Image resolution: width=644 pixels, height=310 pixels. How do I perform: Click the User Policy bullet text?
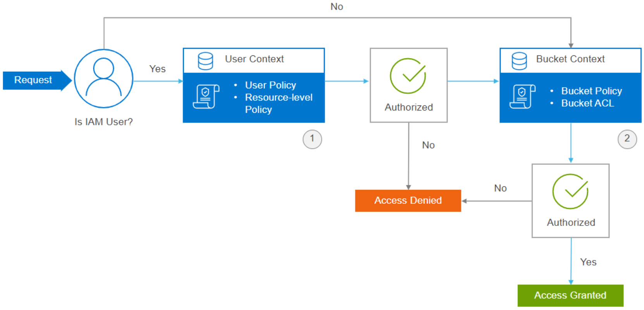pyautogui.click(x=270, y=85)
